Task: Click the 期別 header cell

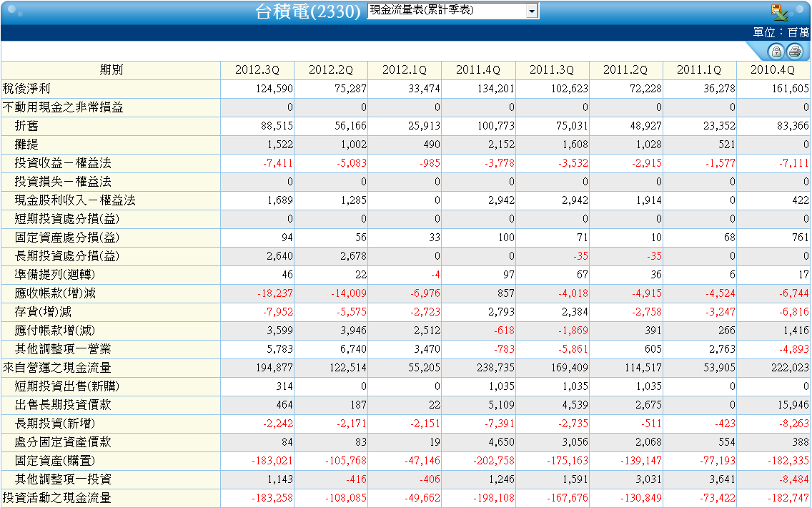Action: pyautogui.click(x=111, y=70)
